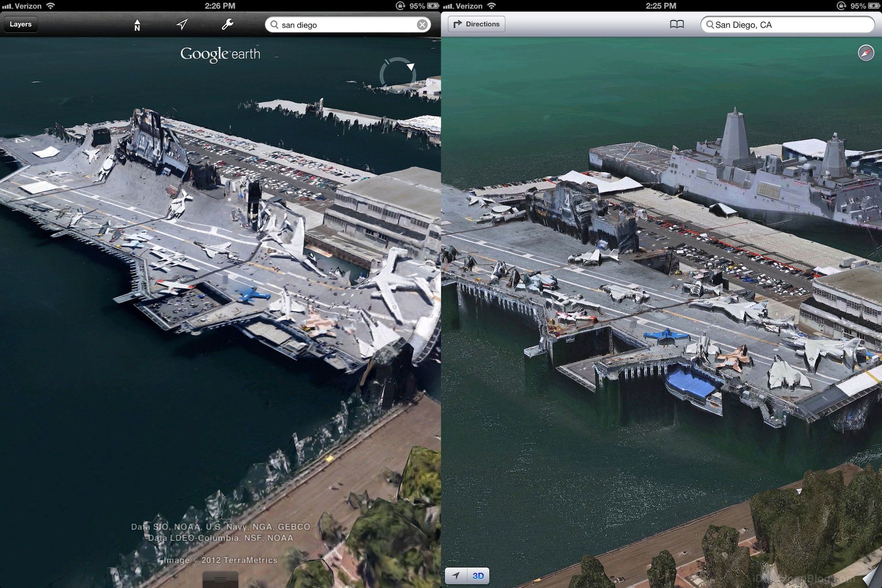Tap the North orientation icon in Google Earth
882x588 pixels.
pos(137,25)
